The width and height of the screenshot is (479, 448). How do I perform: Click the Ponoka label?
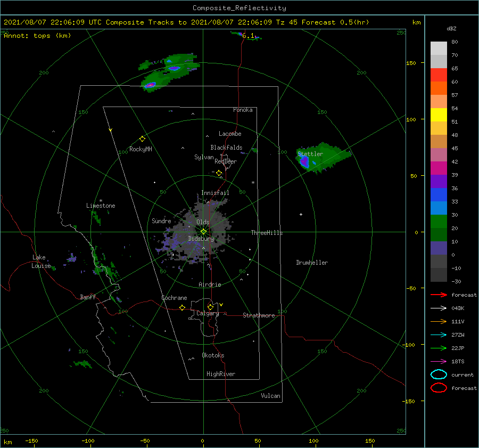243,110
